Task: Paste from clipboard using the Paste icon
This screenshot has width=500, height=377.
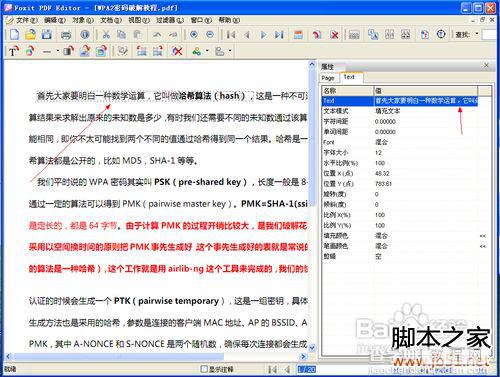Action: click(137, 34)
